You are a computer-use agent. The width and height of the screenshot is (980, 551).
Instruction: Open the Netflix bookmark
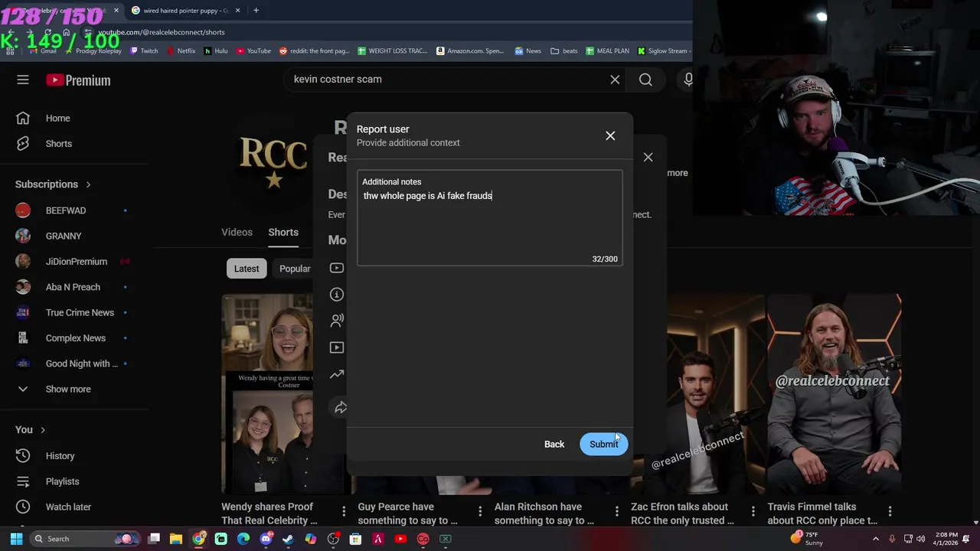181,51
